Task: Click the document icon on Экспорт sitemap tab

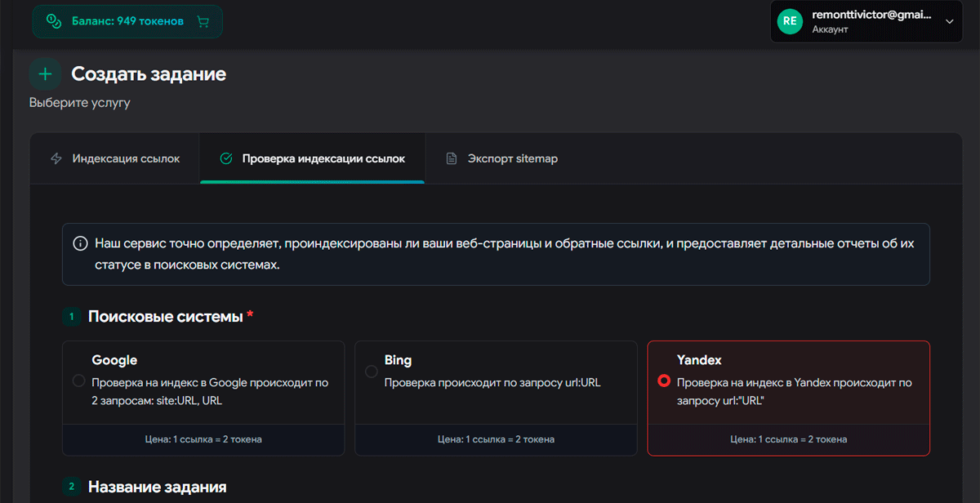Action: 452,158
